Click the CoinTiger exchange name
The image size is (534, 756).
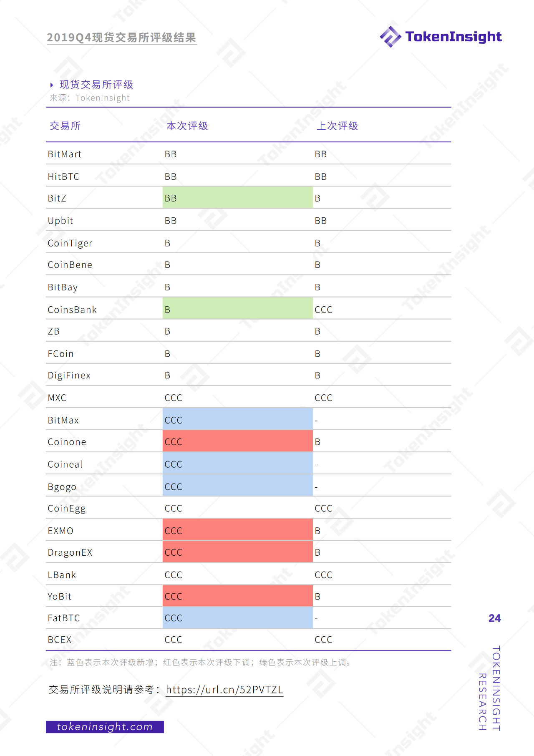click(x=70, y=243)
